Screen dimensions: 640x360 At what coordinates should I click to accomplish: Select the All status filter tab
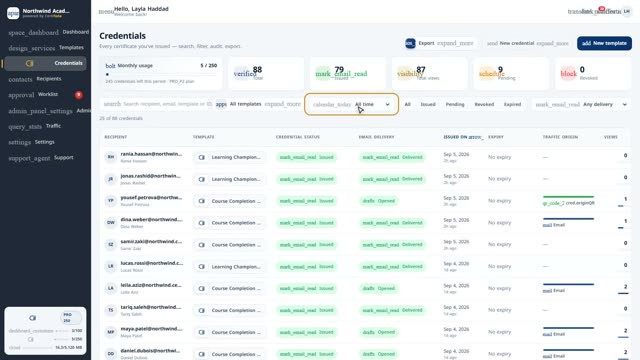click(407, 104)
